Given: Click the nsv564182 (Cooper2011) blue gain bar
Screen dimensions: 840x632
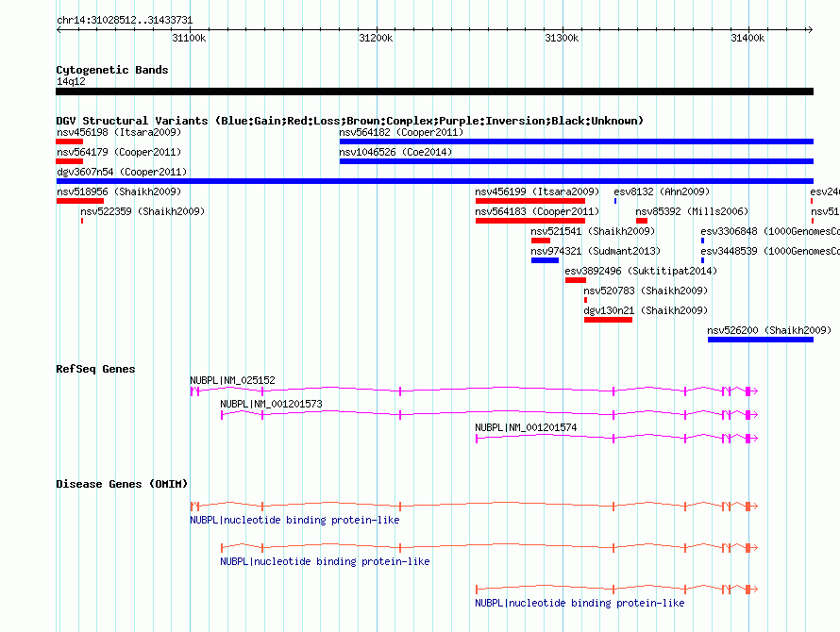Looking at the screenshot, I should coord(577,141).
